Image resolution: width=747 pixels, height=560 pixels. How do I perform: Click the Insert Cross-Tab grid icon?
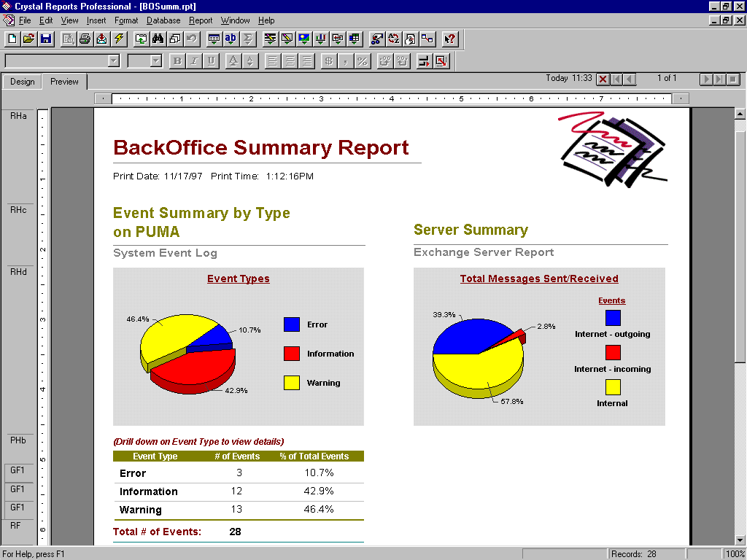[x=354, y=39]
